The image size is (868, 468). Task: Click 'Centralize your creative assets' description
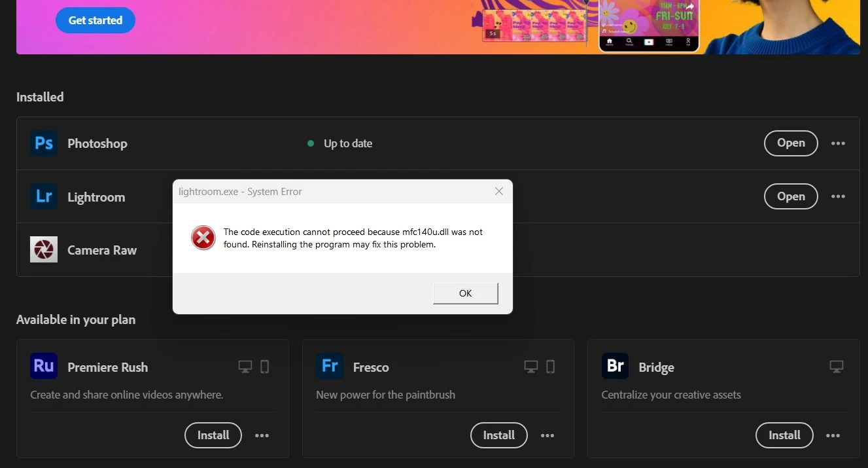pos(671,395)
